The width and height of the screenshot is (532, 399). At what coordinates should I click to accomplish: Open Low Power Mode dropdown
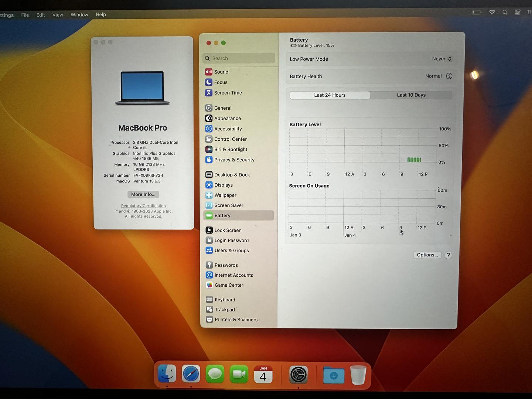click(442, 59)
